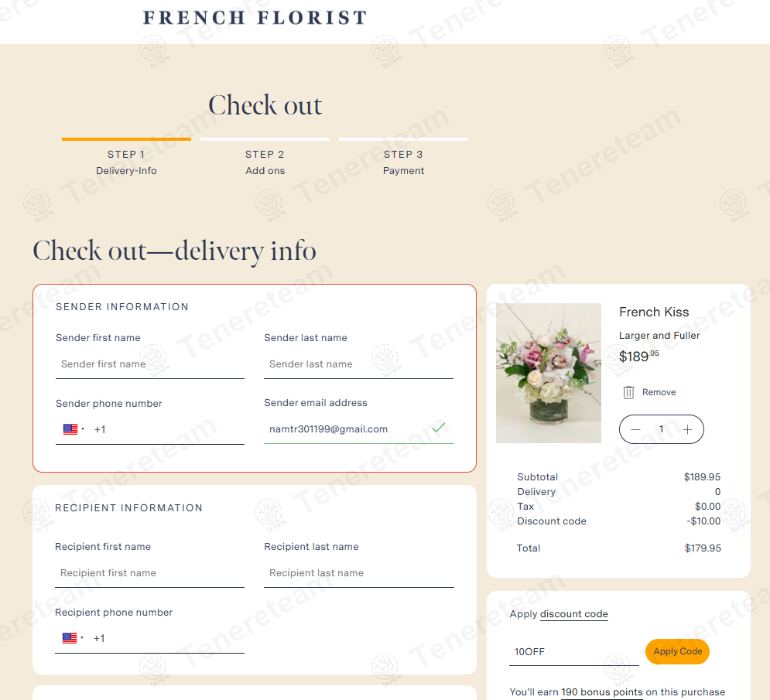Viewport: 770px width, 700px height.
Task: Increase French Kiss quantity with plus
Action: pos(687,429)
